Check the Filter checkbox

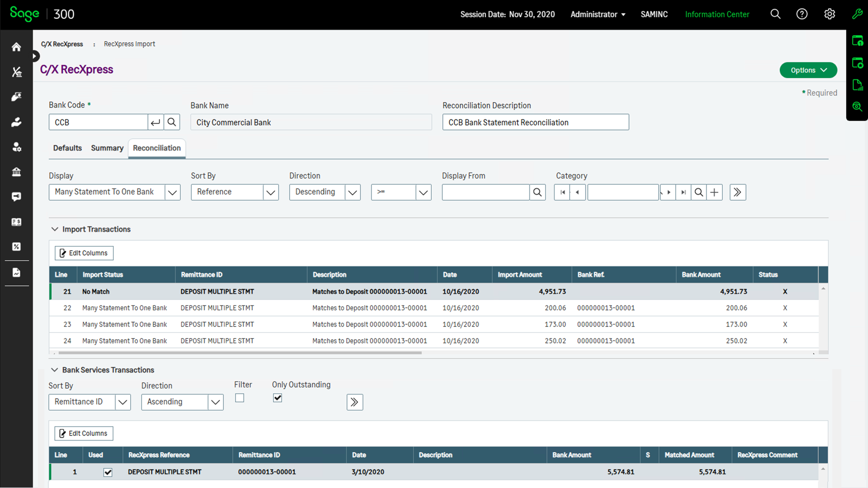[x=240, y=398]
